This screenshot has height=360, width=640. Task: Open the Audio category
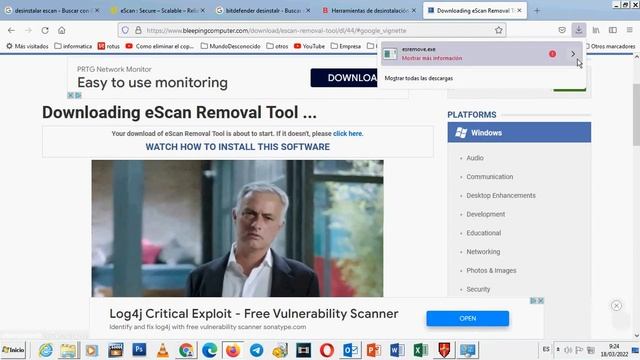pos(475,158)
